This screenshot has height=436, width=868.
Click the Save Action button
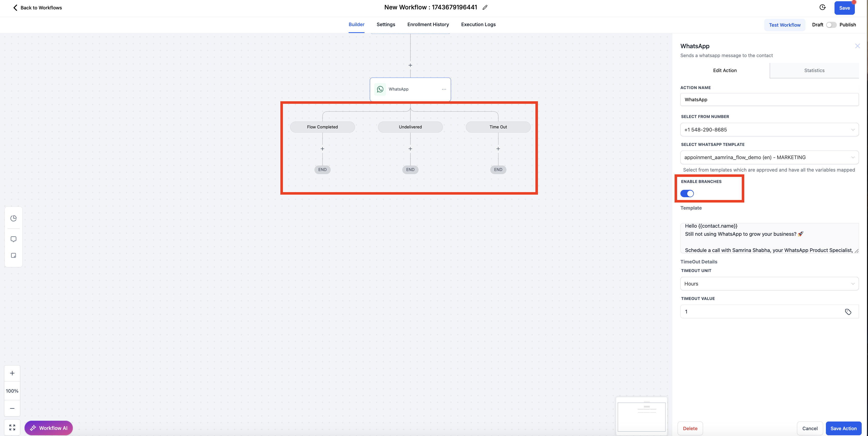tap(843, 428)
